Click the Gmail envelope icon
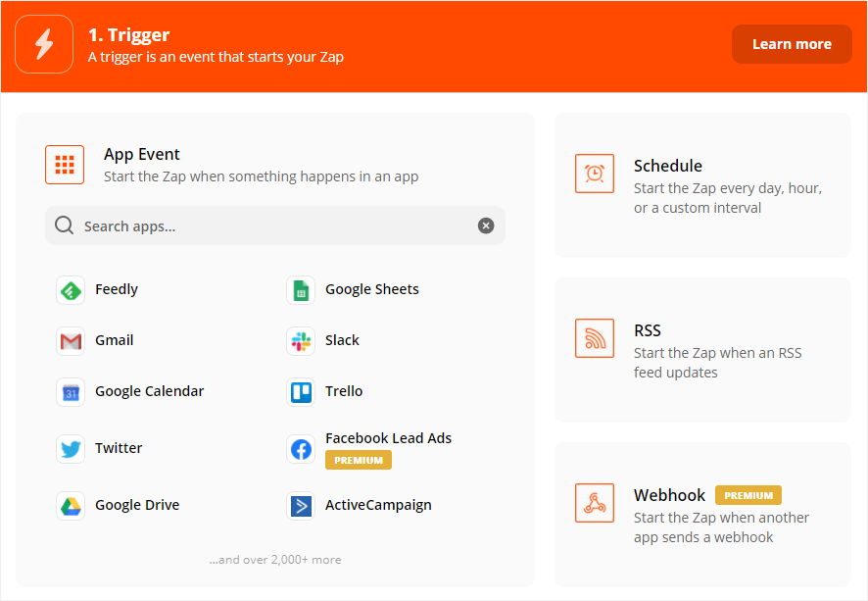This screenshot has width=868, height=601. tap(71, 341)
